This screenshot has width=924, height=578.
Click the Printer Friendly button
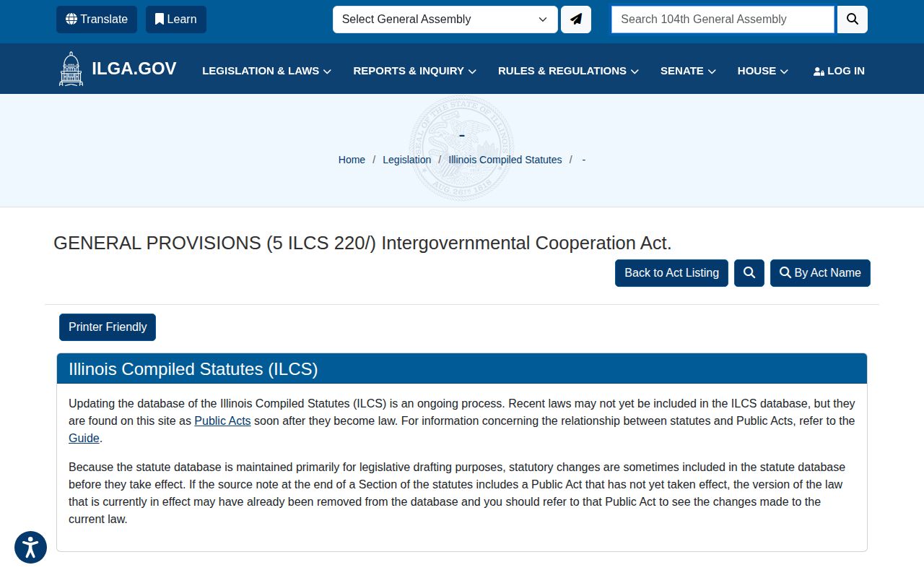coord(108,327)
